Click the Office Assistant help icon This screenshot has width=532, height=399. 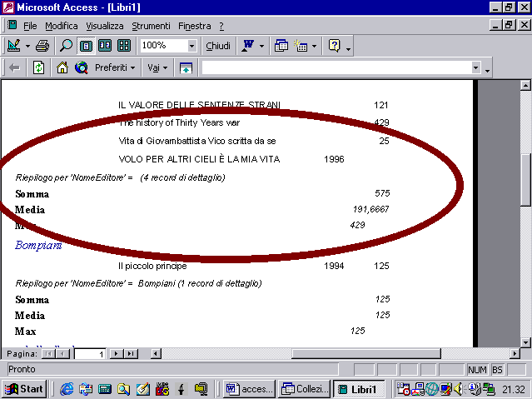coord(334,46)
